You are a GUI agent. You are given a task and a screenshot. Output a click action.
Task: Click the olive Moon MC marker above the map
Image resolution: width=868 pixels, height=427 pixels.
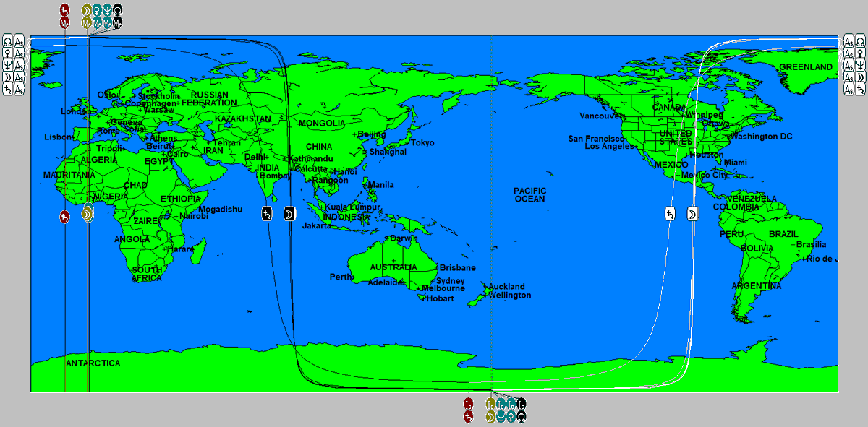[x=87, y=16]
